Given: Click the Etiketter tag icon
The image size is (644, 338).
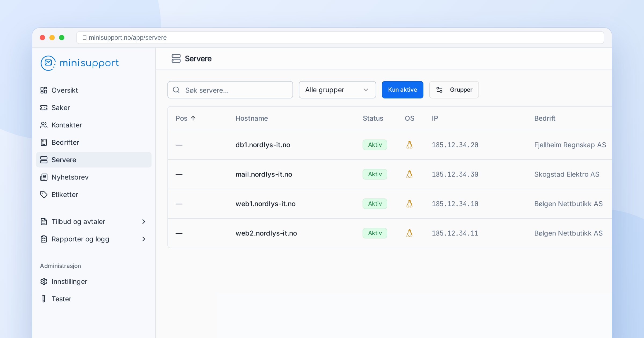Looking at the screenshot, I should [x=44, y=194].
